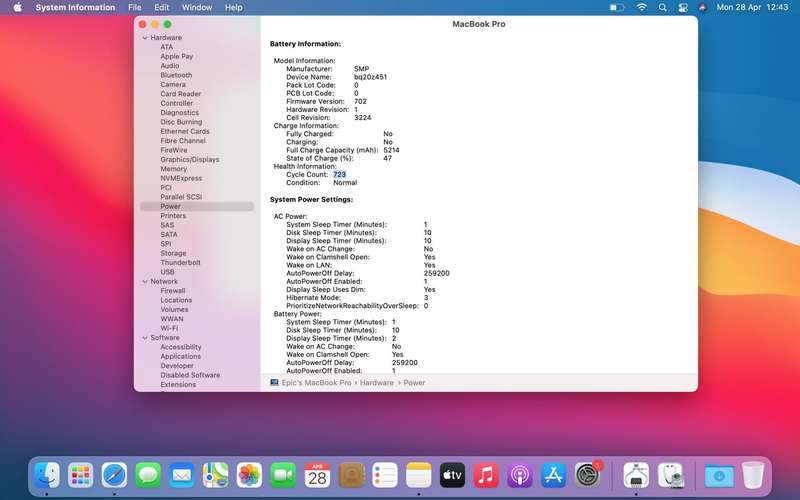The width and height of the screenshot is (800, 500).
Task: Click the Battery Information heading
Action: (x=305, y=44)
